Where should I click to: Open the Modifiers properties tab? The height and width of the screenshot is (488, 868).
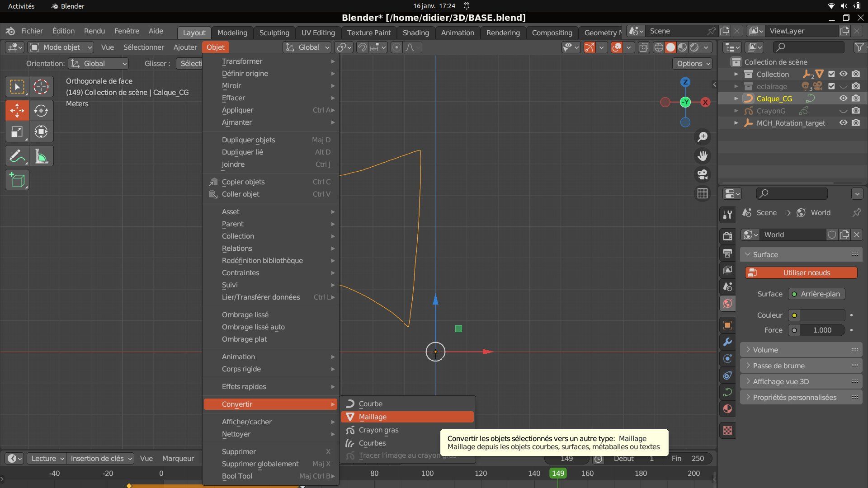(x=727, y=342)
